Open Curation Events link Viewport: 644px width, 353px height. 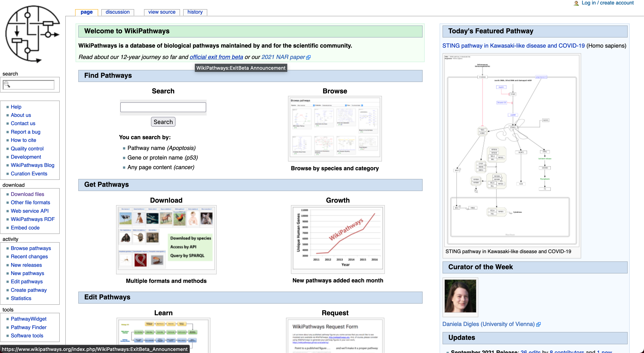pyautogui.click(x=29, y=174)
